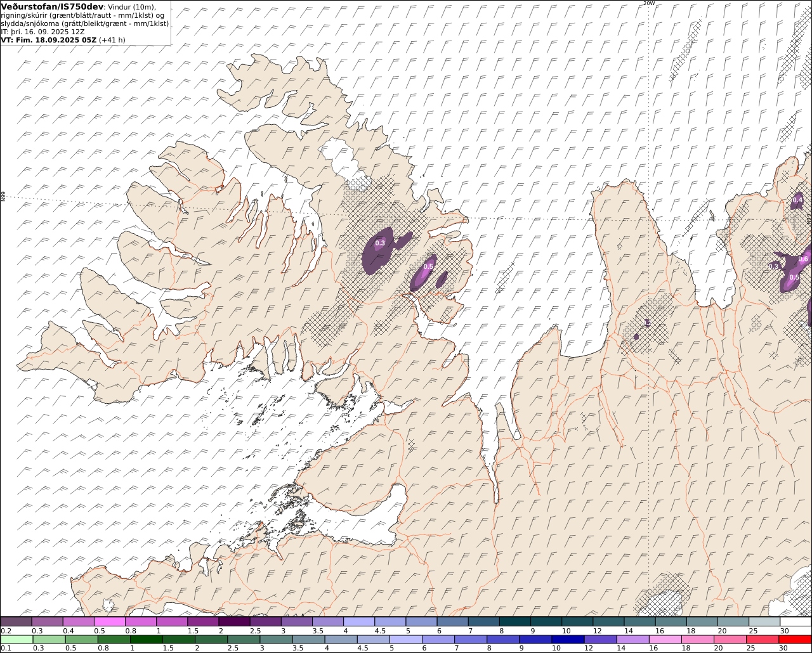Click the '20W' longitude label
This screenshot has width=812, height=653.
click(x=648, y=3)
